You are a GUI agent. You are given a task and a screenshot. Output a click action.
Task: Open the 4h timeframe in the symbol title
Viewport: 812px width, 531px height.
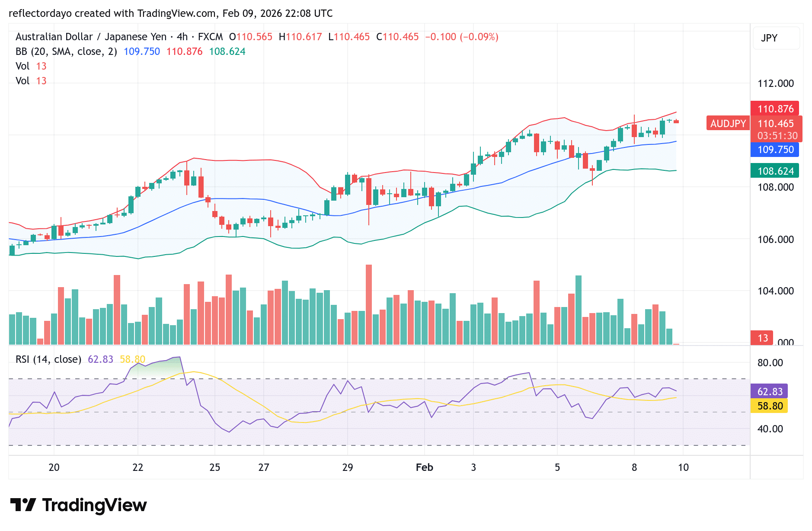pyautogui.click(x=183, y=37)
